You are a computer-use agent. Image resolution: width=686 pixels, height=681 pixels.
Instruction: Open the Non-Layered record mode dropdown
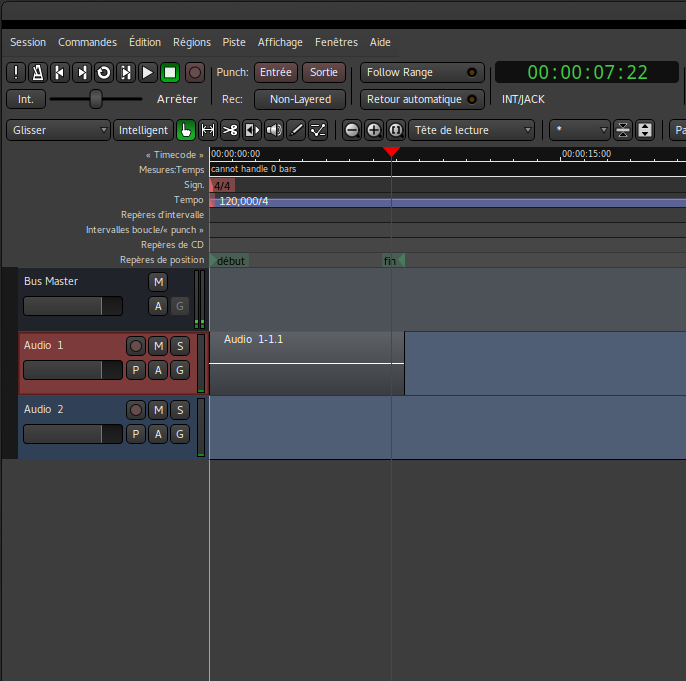click(x=300, y=99)
